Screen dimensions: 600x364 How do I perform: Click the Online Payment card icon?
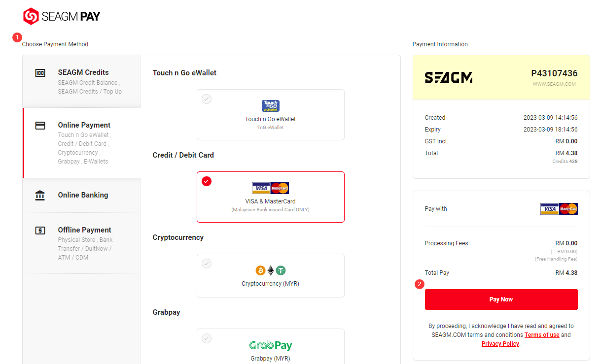point(40,126)
